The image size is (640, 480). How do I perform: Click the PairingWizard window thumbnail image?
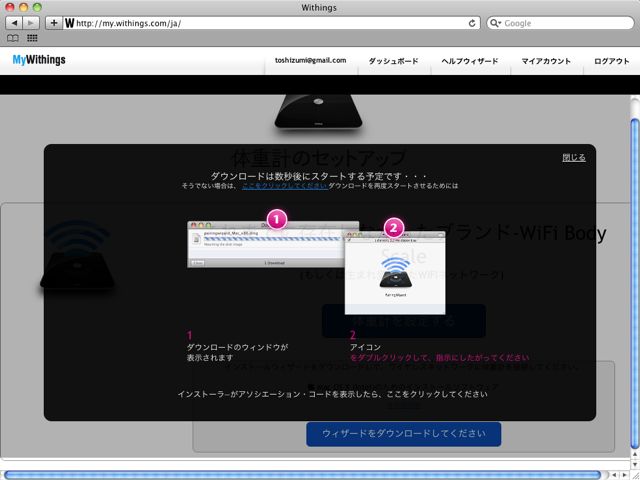pyautogui.click(x=395, y=273)
